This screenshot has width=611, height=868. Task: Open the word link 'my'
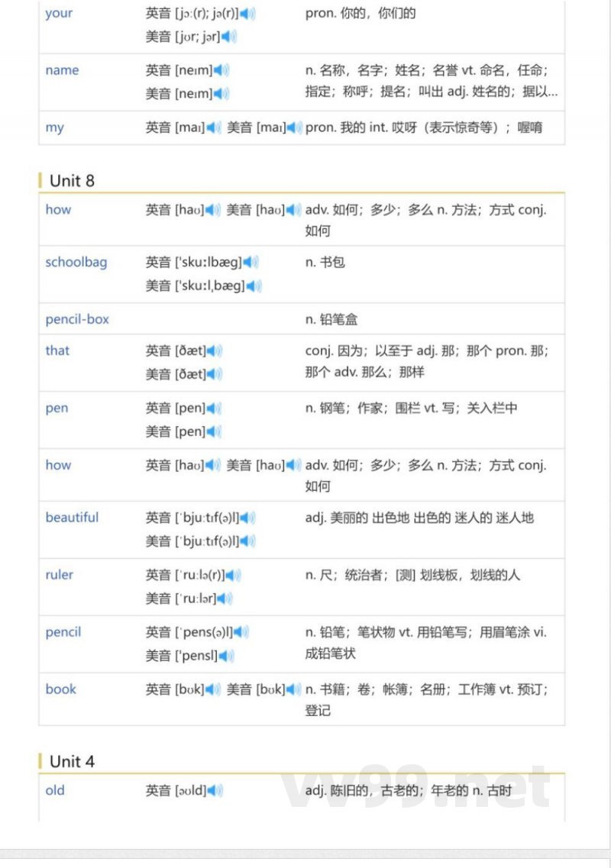54,128
